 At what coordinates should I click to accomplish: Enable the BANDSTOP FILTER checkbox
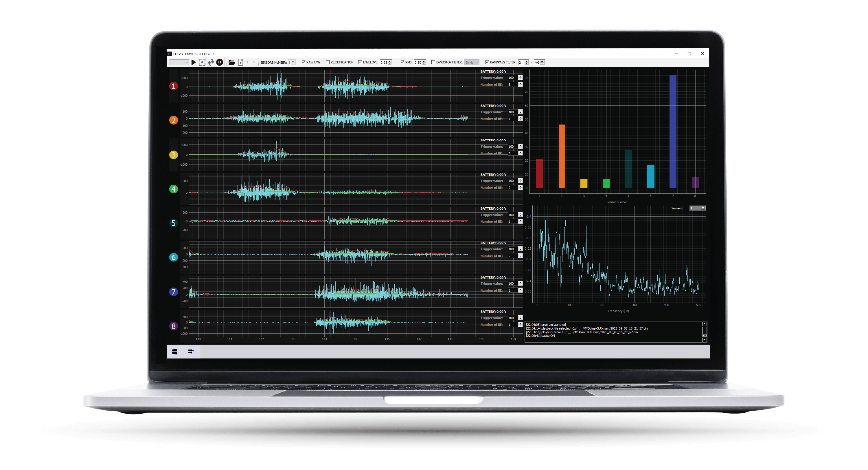tap(433, 62)
